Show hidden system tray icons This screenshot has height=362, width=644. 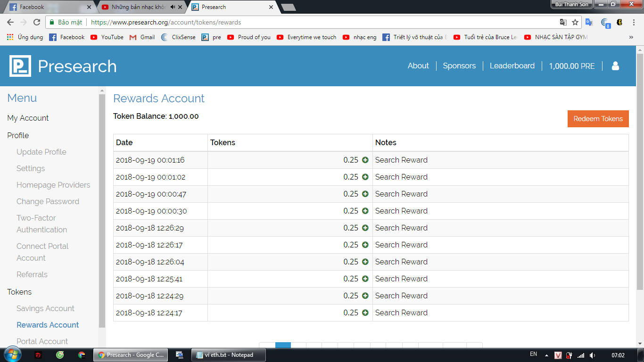click(546, 355)
